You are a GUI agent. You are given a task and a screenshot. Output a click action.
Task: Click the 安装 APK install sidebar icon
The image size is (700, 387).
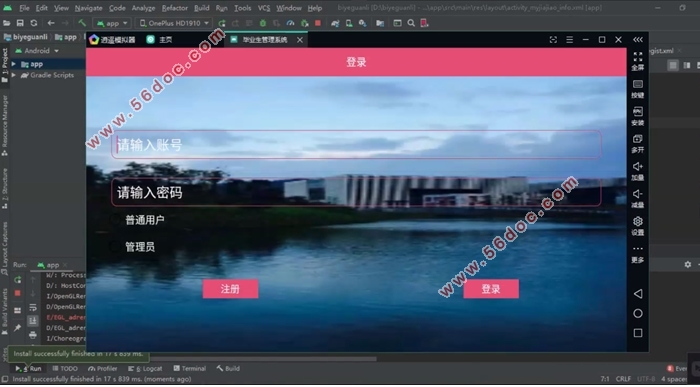(638, 116)
